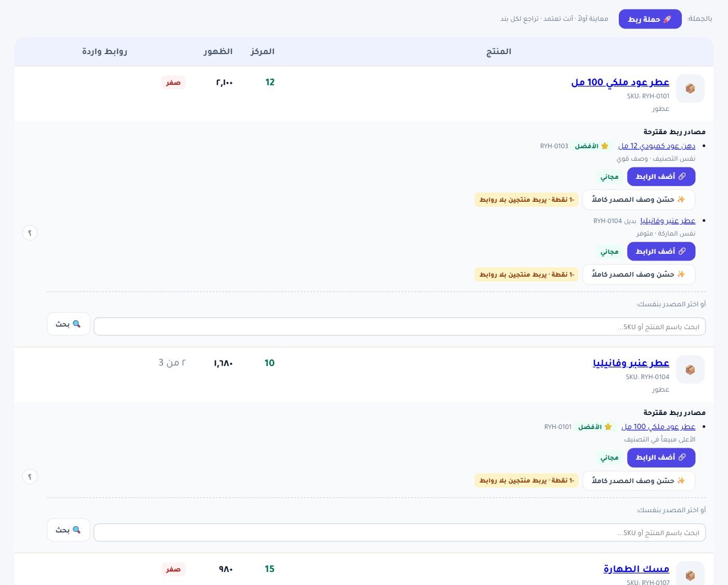
Task: Focus the search field below the دهن عود كمبودي suggestions
Action: (x=399, y=327)
